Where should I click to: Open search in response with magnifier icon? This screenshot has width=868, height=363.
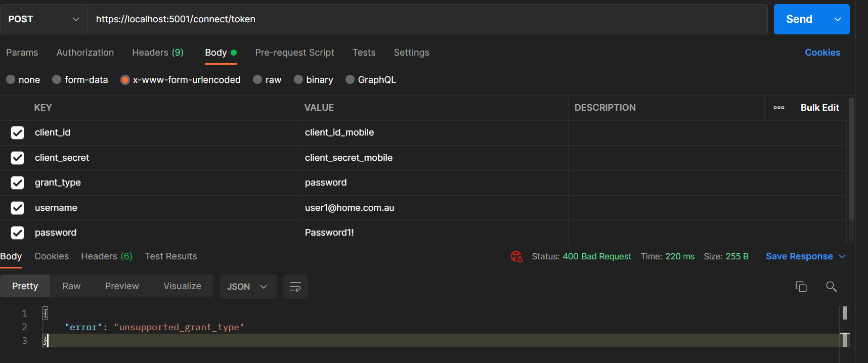831,287
